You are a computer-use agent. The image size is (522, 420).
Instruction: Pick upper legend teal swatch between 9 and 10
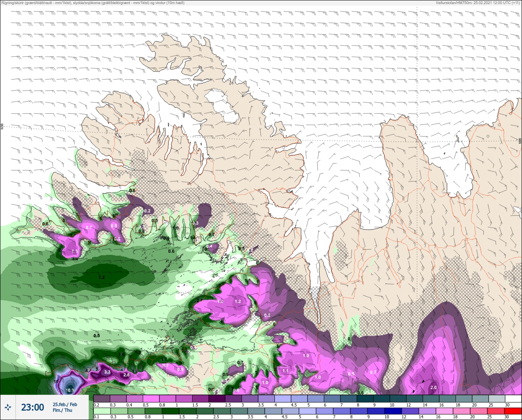tap(381, 398)
